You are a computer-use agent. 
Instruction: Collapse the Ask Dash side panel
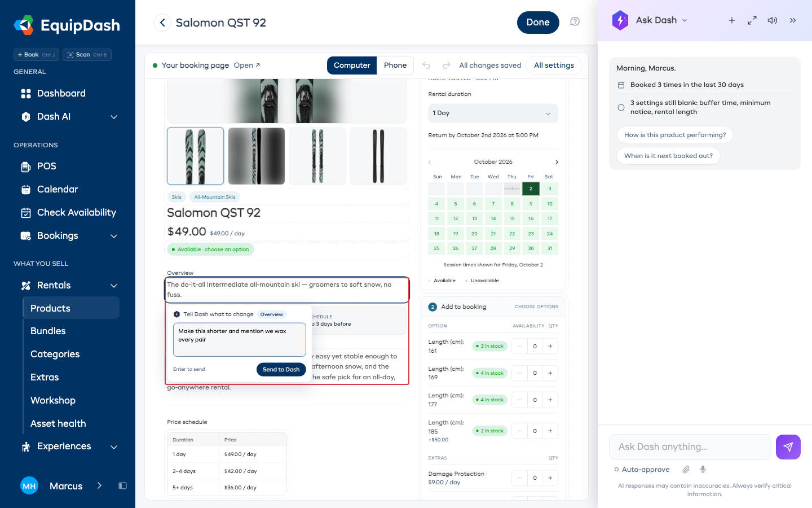(793, 20)
